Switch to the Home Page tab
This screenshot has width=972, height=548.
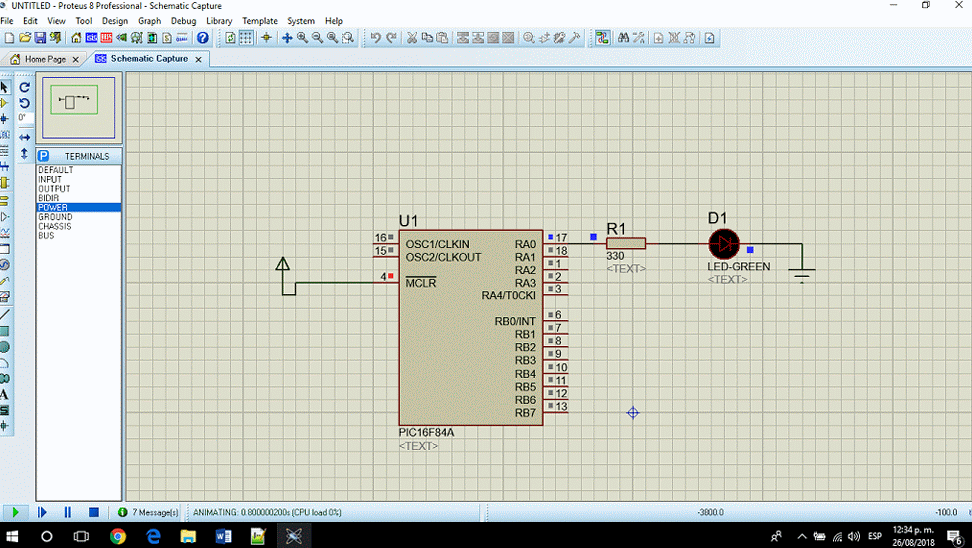coord(44,59)
